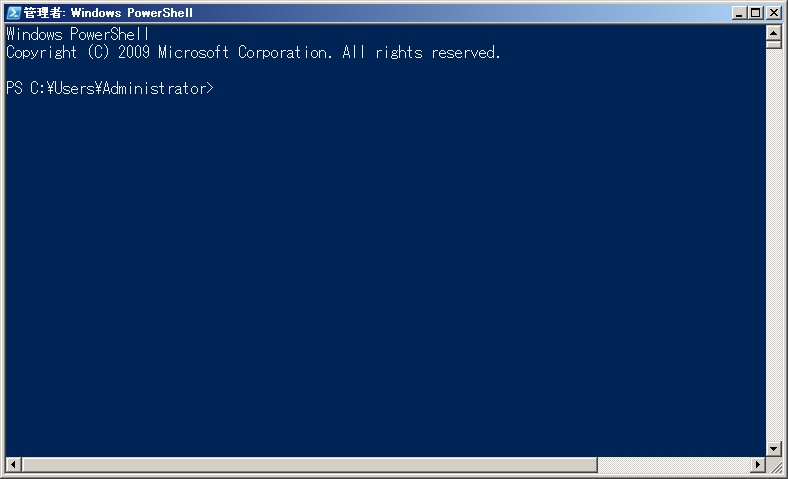Screen dimensions: 788x479
Task: Close the PowerShell window
Action: coord(773,13)
